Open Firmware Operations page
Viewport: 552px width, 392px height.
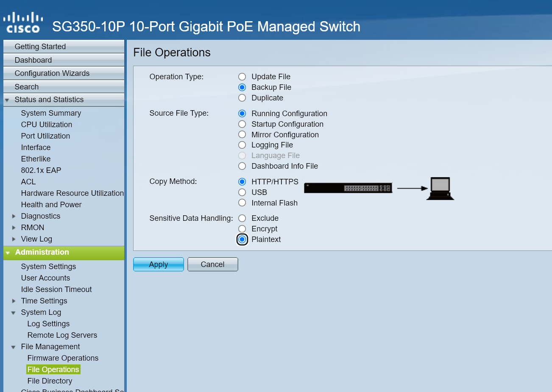tap(63, 358)
